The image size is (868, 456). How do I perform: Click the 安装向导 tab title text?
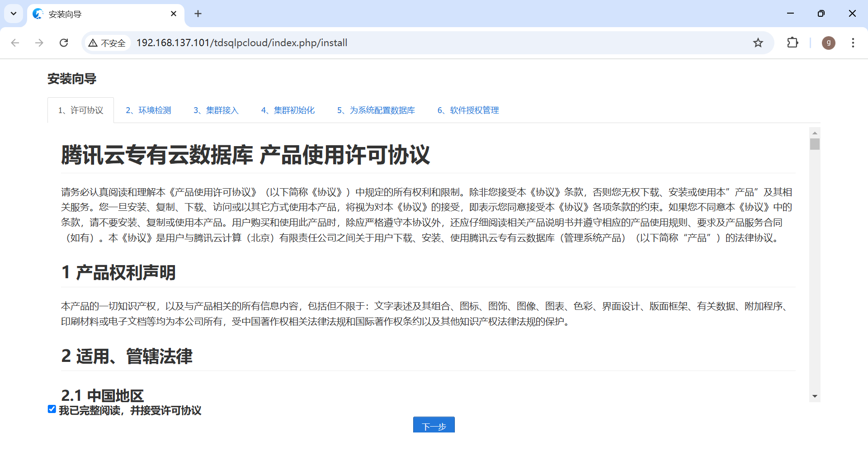(65, 14)
